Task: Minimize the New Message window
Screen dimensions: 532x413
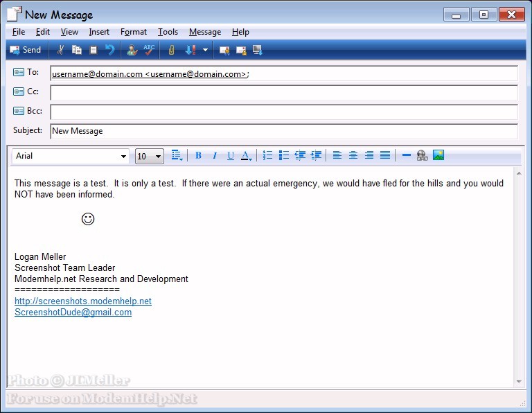Action: pyautogui.click(x=456, y=15)
